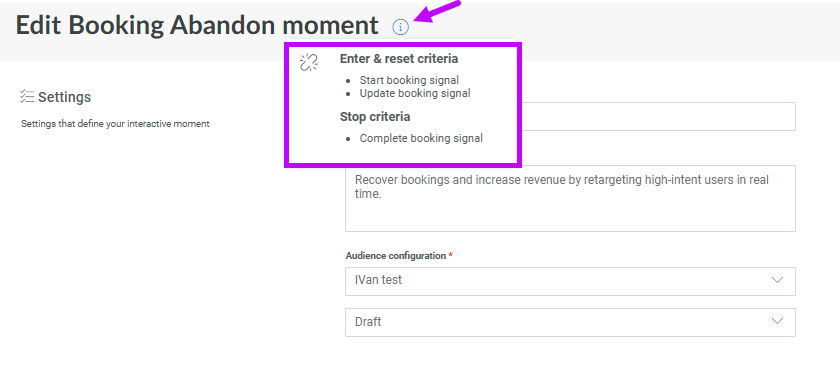Click the info icon beside the page title
Screen dimensions: 840x370
point(400,26)
